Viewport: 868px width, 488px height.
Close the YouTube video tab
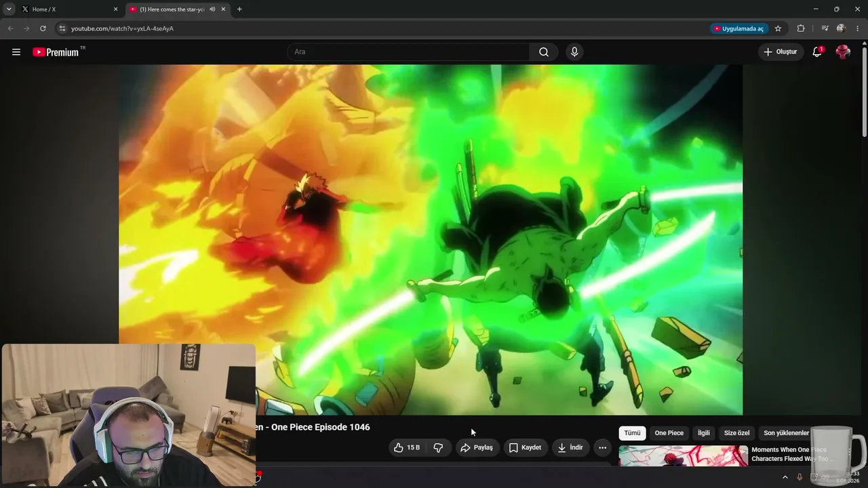coord(223,9)
